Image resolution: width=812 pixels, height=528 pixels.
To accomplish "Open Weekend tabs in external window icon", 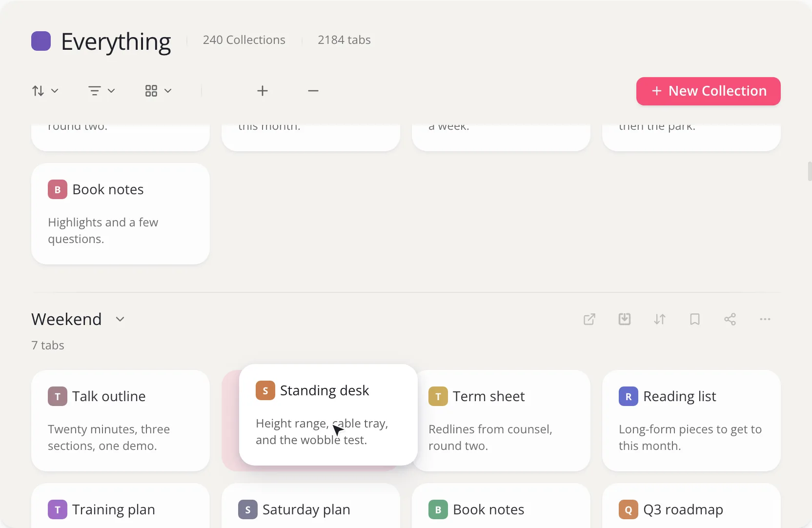I will tap(589, 319).
